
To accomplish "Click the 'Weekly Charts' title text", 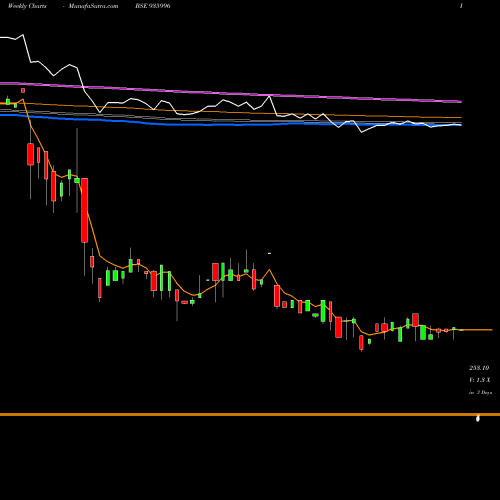I will (27, 6).
